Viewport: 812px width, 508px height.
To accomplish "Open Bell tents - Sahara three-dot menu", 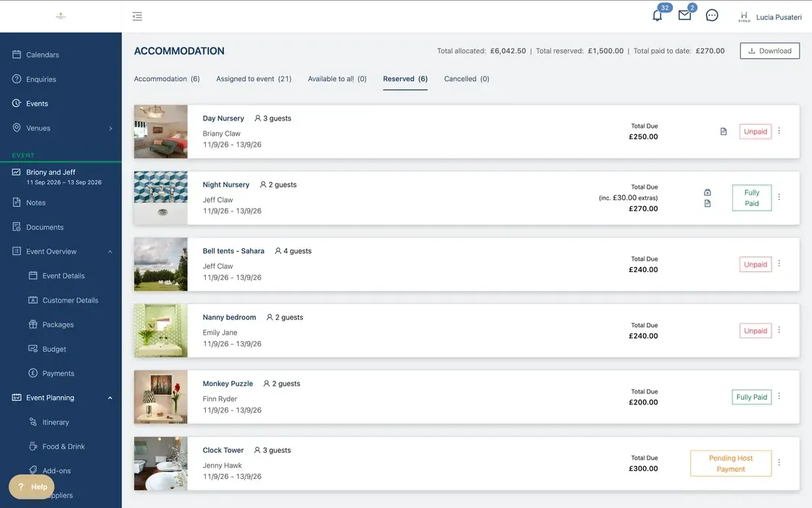I will click(x=779, y=263).
